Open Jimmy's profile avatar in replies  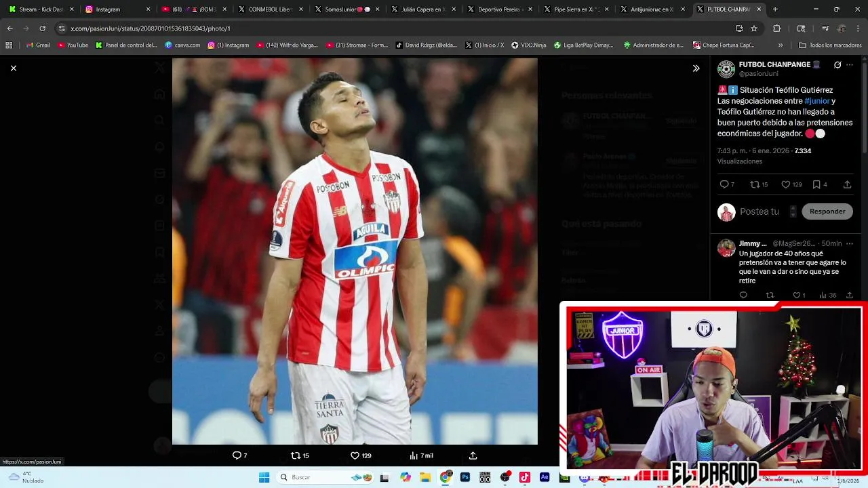click(726, 248)
